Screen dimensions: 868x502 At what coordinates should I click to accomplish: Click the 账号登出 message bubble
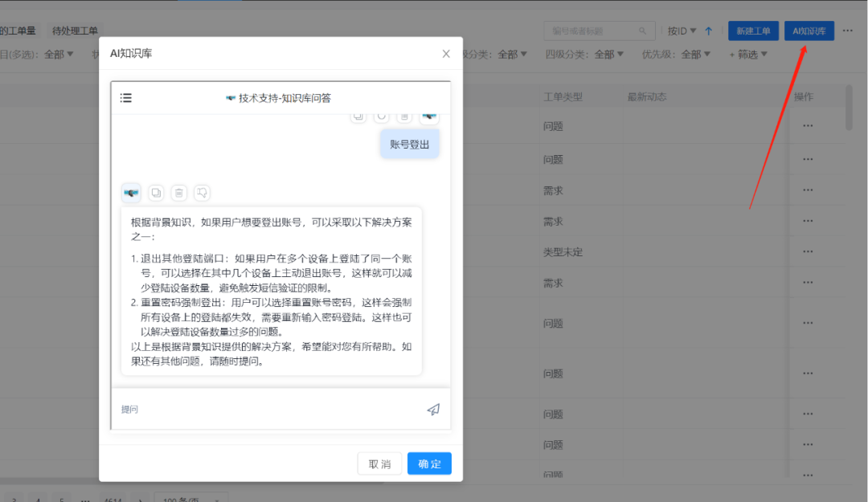410,145
